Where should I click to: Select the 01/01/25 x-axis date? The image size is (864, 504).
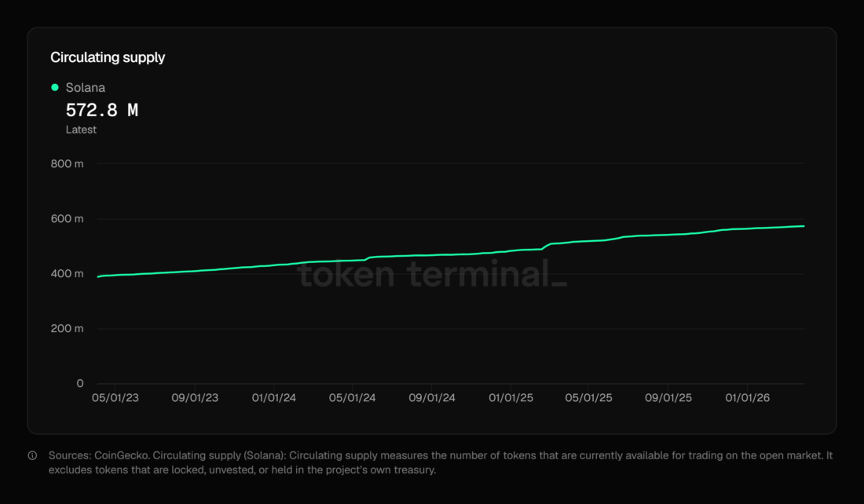click(x=511, y=398)
